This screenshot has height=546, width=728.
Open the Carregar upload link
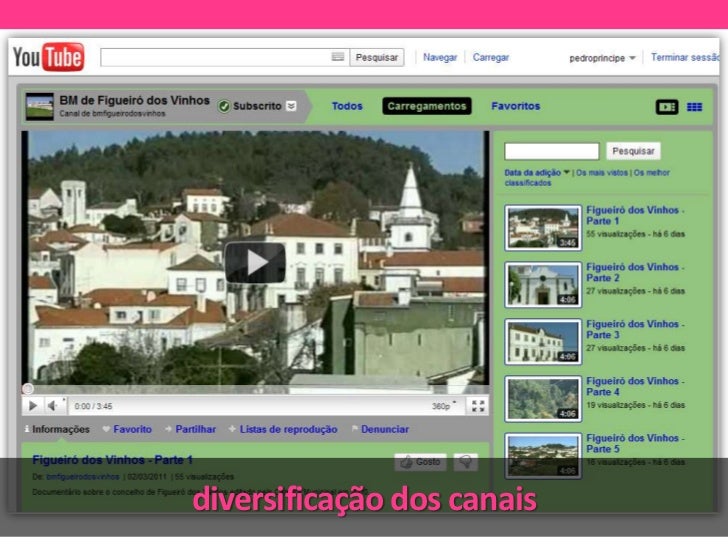(x=491, y=57)
